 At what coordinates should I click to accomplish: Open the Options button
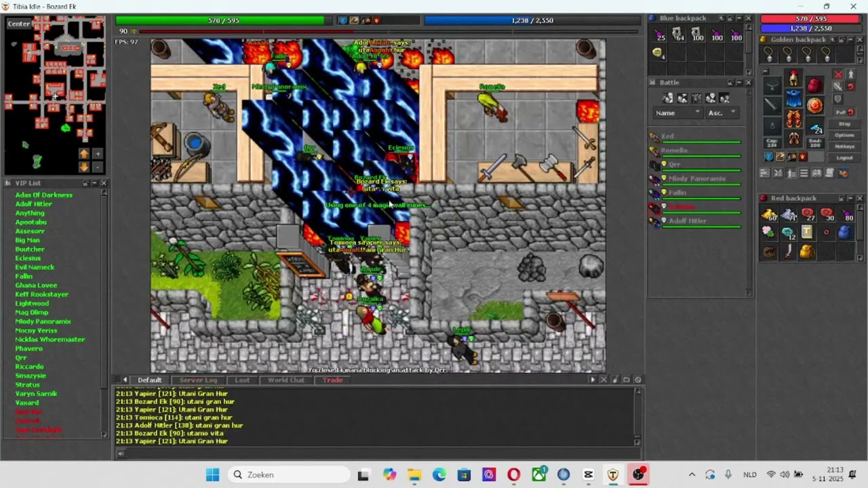coord(844,135)
